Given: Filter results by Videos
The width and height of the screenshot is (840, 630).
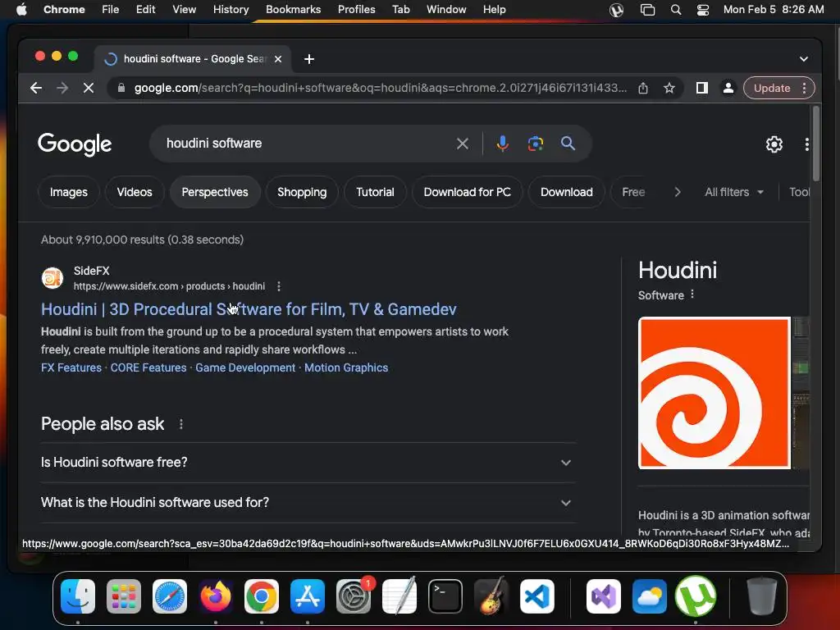Looking at the screenshot, I should (135, 192).
